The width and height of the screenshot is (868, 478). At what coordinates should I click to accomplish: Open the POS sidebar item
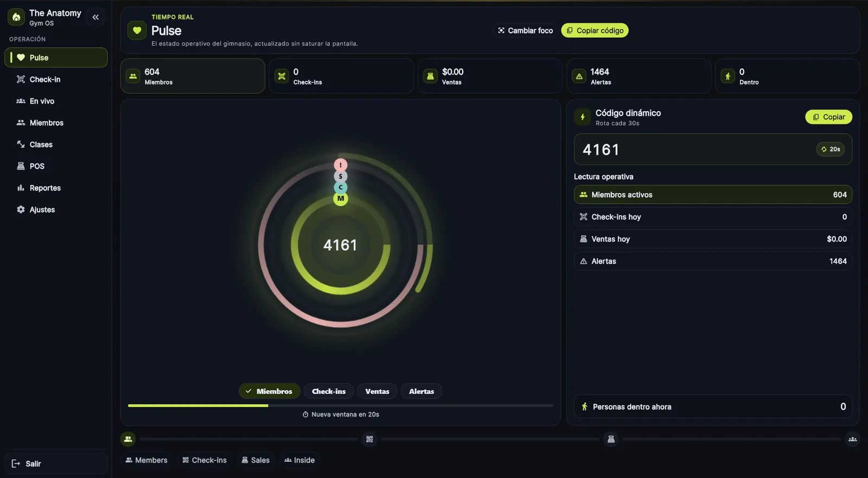[x=56, y=166]
